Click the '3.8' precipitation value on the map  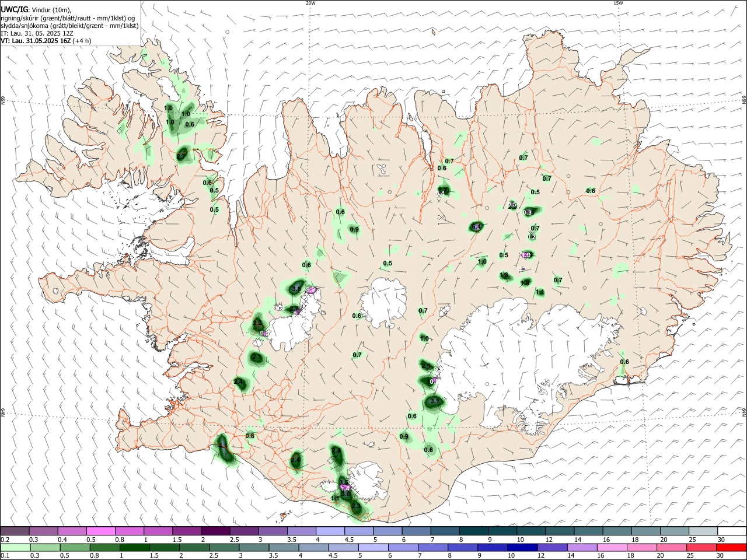coord(296,289)
